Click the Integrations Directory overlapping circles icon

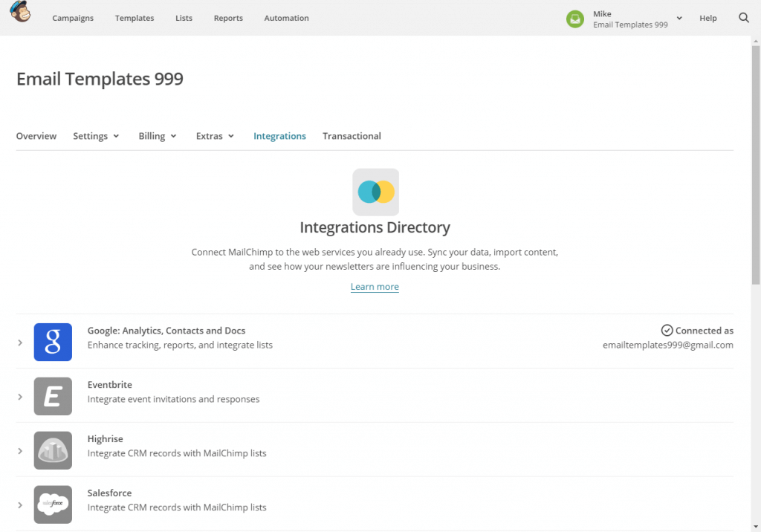point(375,192)
